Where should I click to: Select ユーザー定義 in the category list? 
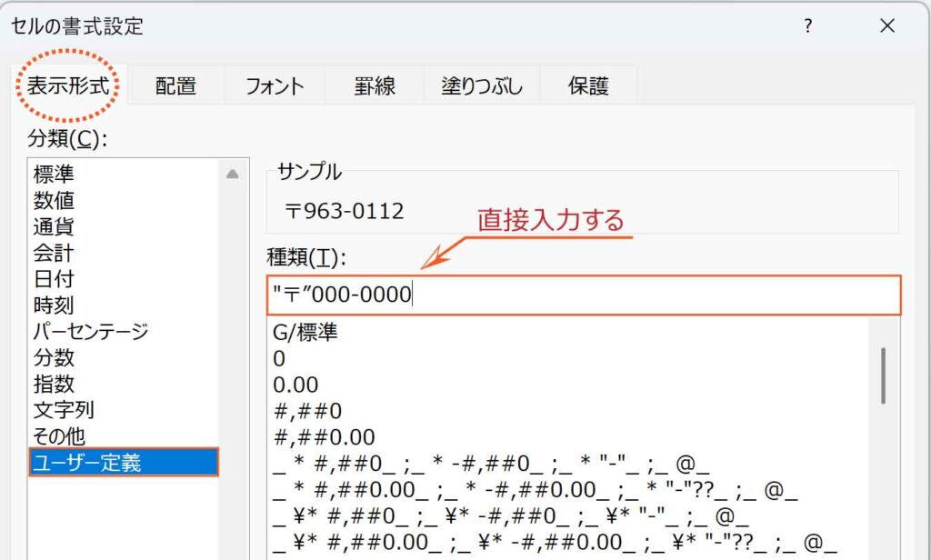tap(124, 462)
